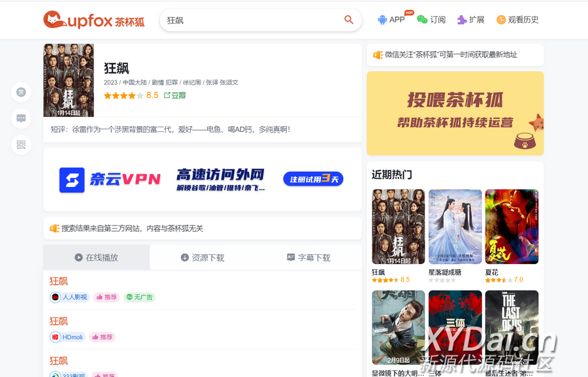Open the 夏花 poster in 近期热门
The width and height of the screenshot is (588, 377).
(x=512, y=227)
